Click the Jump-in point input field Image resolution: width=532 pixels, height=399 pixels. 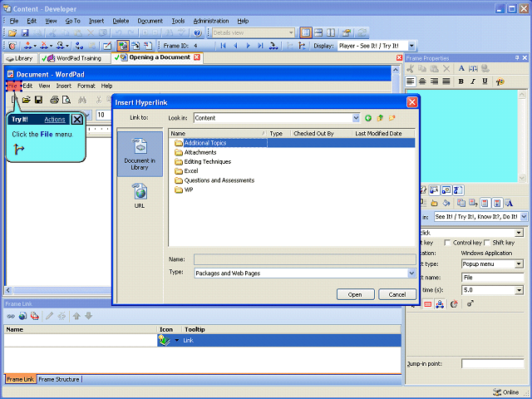tap(493, 364)
